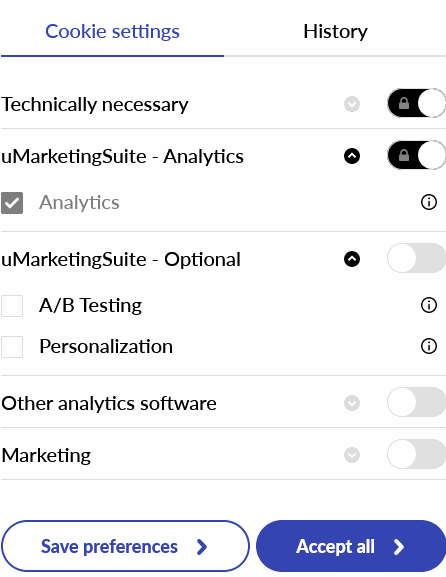Image resolution: width=446 pixels, height=577 pixels.
Task: Expand Other analytics software details
Action: coord(352,403)
